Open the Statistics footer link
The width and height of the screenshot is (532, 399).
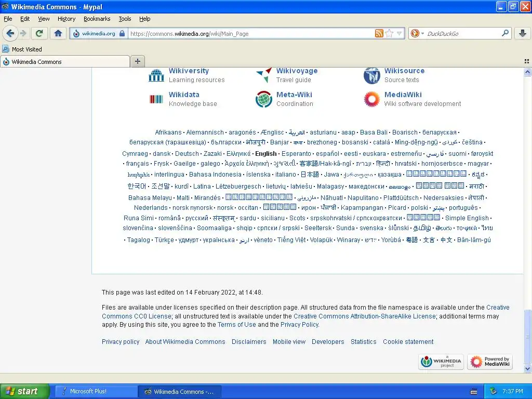(x=363, y=342)
